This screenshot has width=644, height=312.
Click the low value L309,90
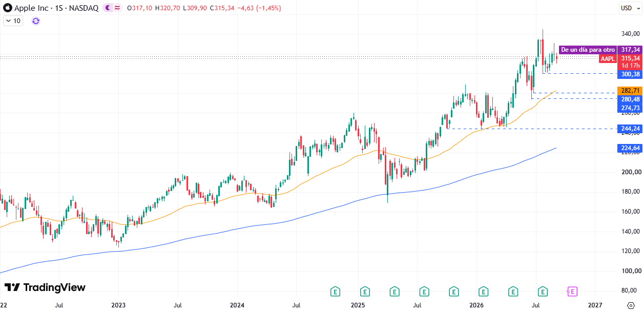[195, 8]
